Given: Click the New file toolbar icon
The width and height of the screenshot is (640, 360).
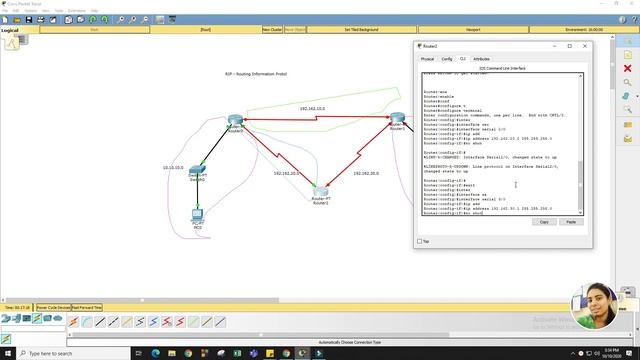Looking at the screenshot, I should pyautogui.click(x=5, y=20).
